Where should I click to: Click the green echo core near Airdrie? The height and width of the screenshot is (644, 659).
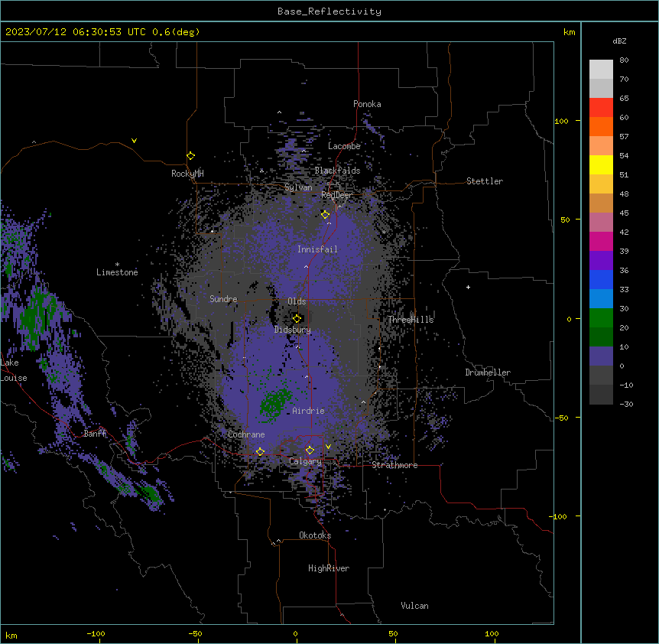(x=274, y=405)
